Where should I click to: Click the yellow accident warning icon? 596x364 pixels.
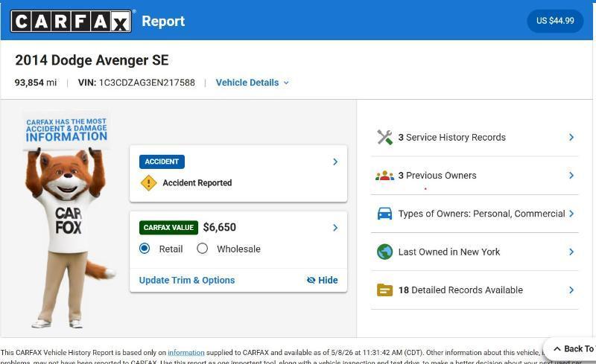(148, 183)
